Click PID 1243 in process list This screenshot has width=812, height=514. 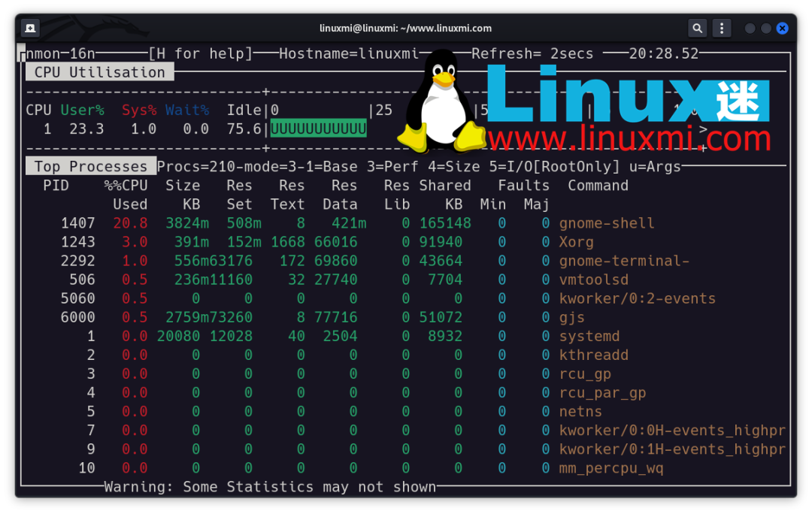click(x=77, y=242)
